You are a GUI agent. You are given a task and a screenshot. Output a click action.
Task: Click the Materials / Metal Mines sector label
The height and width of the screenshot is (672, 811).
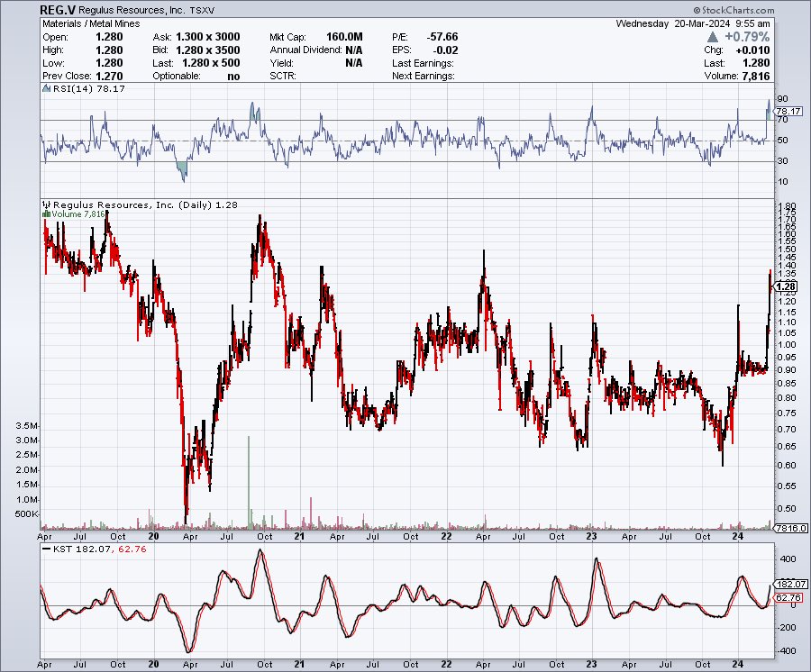coord(91,23)
